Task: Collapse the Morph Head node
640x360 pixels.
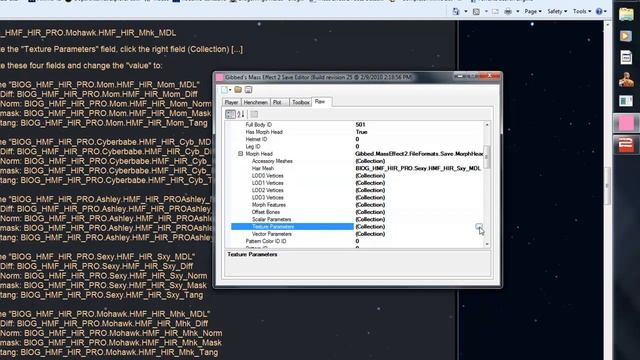Action: (240, 154)
